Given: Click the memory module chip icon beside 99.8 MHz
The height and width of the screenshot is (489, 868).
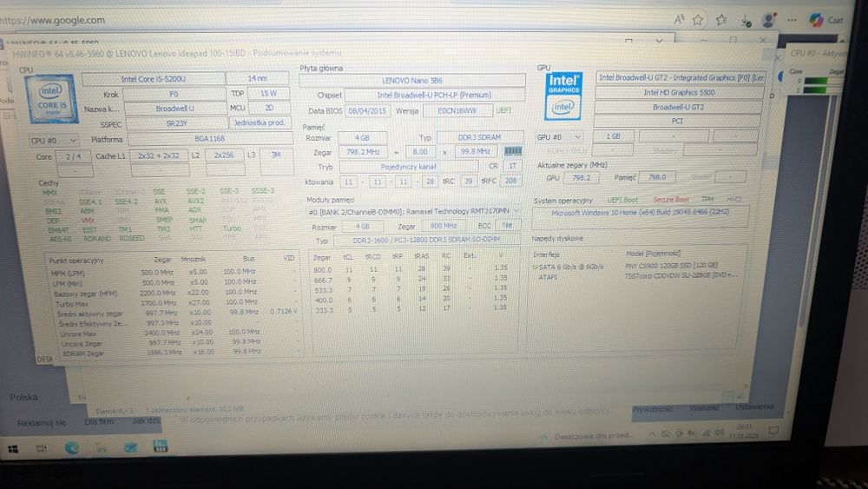Looking at the screenshot, I should [x=513, y=150].
